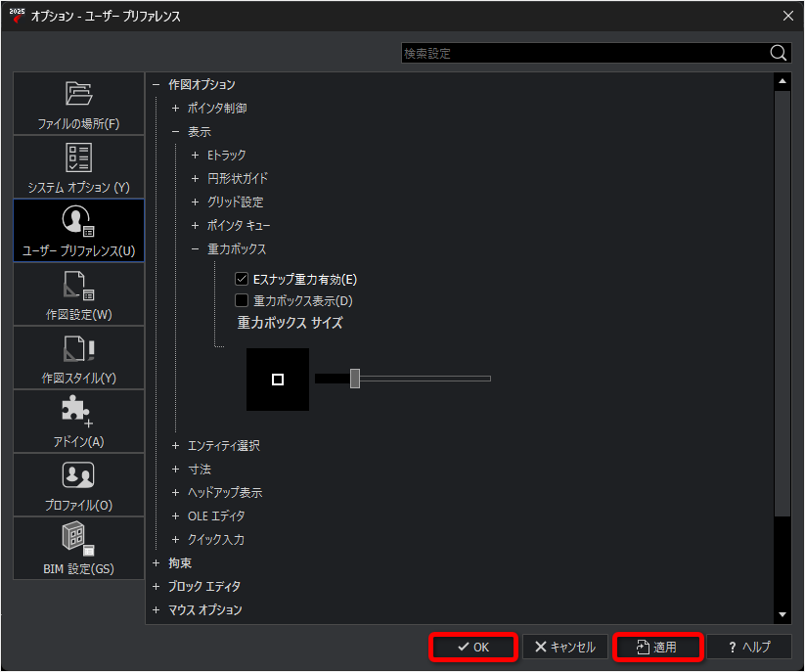Expand マウス オプション tree node

coord(157,609)
